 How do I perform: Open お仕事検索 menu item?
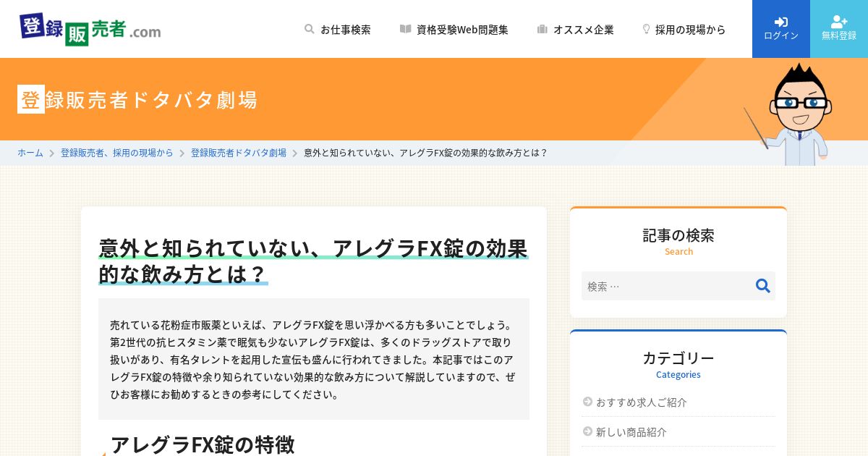pos(338,29)
